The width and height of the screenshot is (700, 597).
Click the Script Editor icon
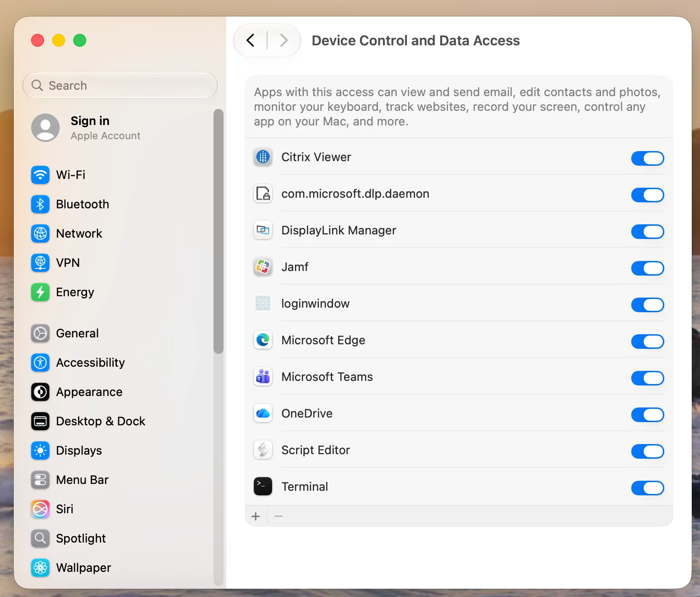point(263,450)
